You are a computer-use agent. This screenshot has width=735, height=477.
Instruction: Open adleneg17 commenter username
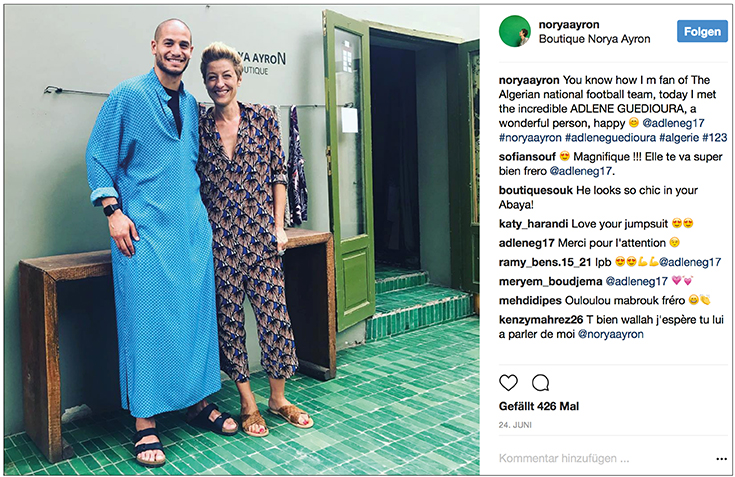click(x=527, y=243)
